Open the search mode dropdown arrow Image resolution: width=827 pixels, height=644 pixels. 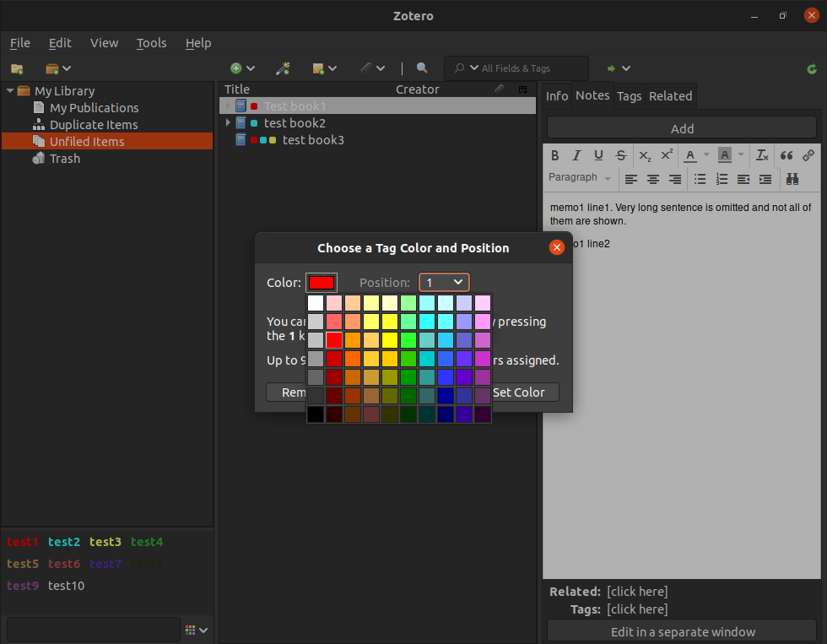[x=474, y=68]
